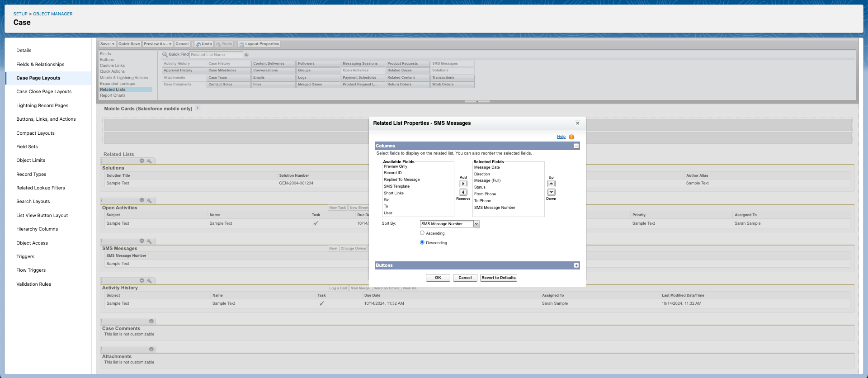Expand the Buttons section

tap(576, 265)
